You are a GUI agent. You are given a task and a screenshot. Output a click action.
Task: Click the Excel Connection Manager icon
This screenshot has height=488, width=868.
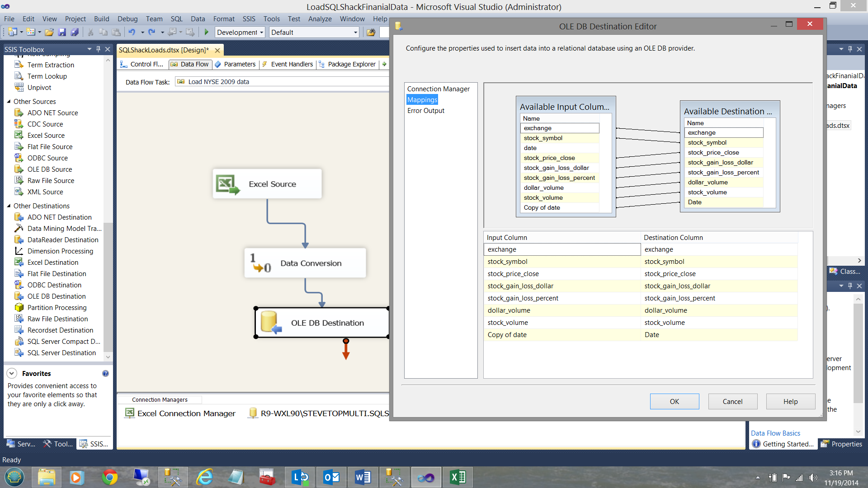tap(130, 413)
